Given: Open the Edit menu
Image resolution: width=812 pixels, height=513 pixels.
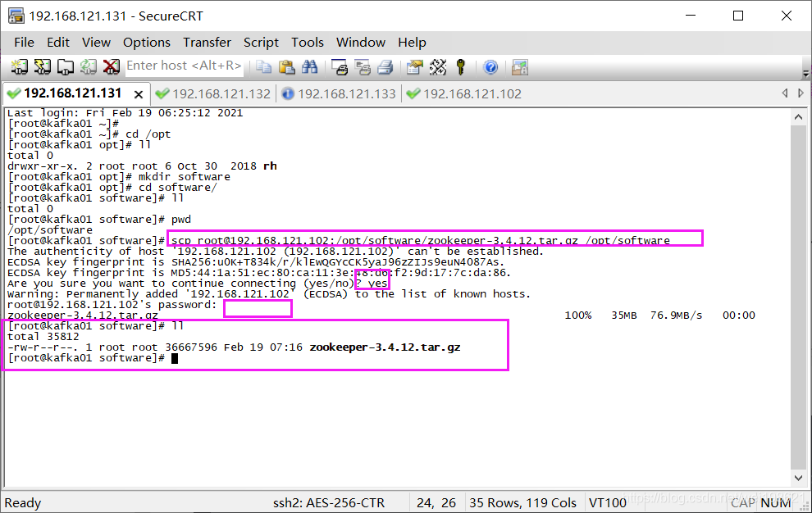Looking at the screenshot, I should 58,42.
